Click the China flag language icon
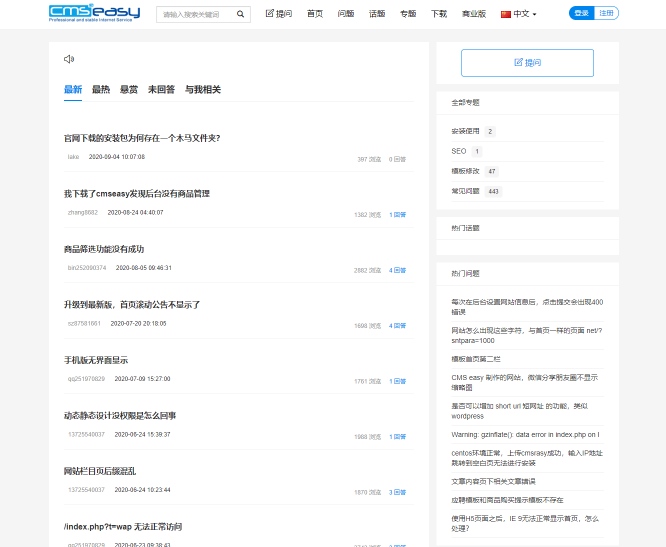666x547 pixels. pyautogui.click(x=505, y=15)
